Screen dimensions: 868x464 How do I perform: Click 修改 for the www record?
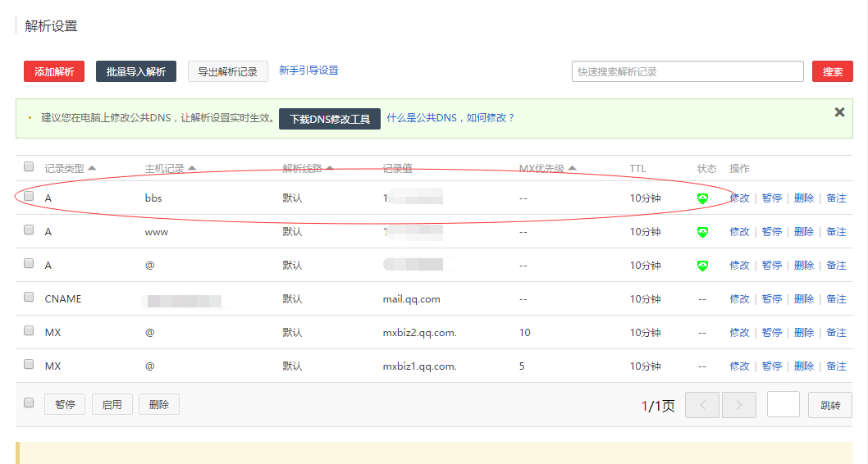739,232
